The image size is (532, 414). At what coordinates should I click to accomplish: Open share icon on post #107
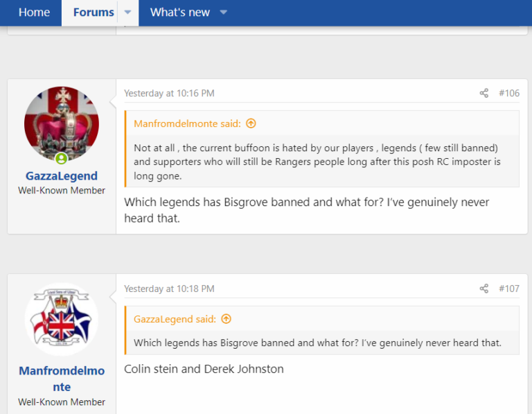(x=484, y=288)
